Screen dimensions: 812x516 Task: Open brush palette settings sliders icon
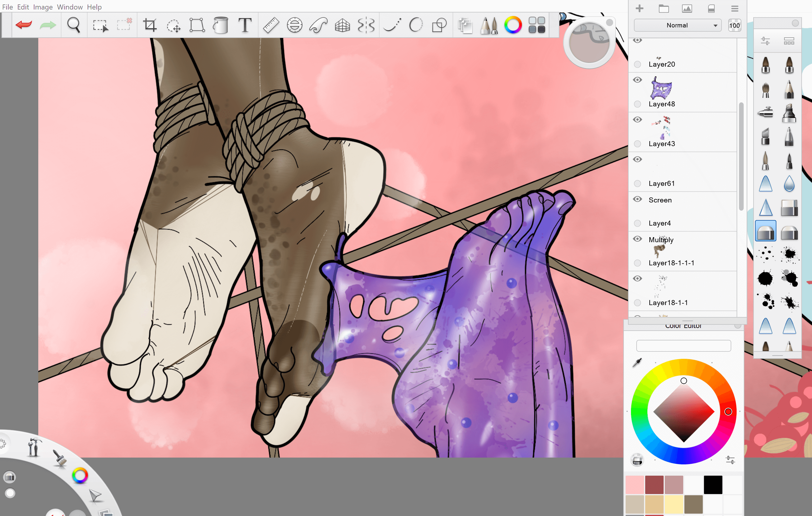tap(765, 41)
